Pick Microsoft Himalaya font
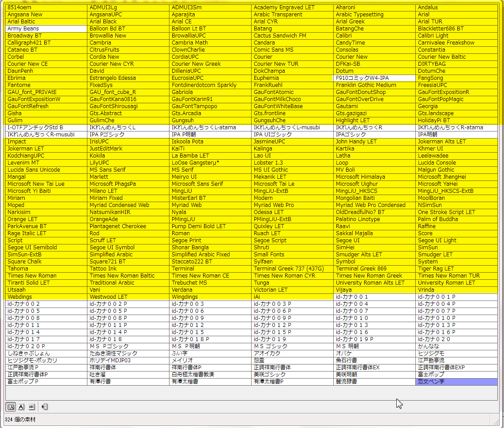504x428 pixels. (374, 177)
